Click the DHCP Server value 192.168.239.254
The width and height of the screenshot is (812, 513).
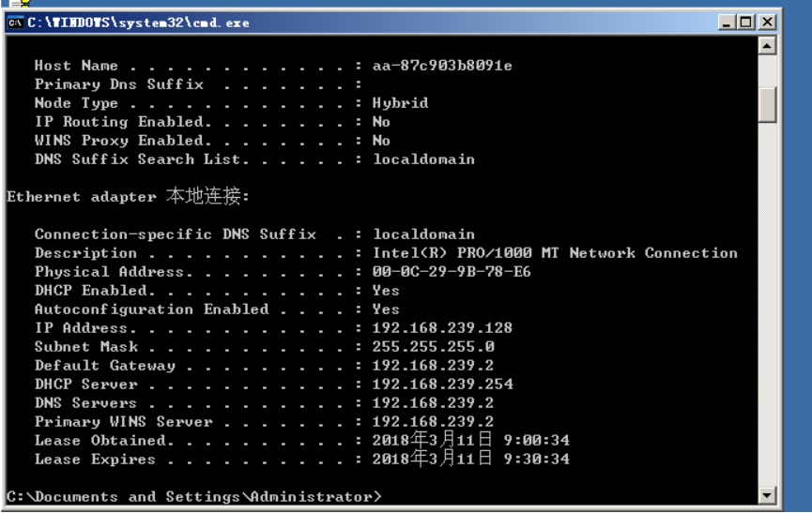443,385
